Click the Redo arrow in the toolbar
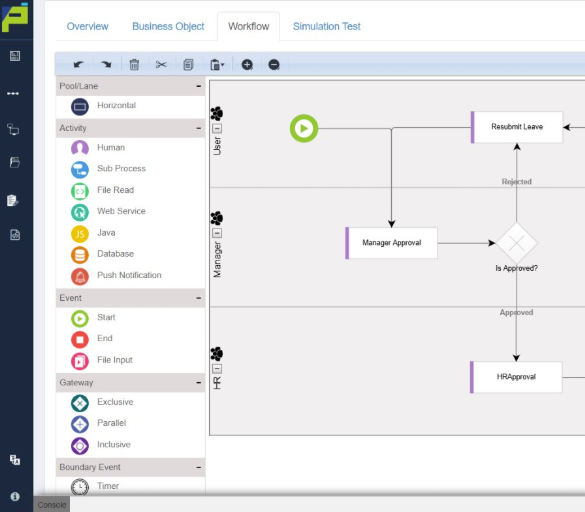 106,65
